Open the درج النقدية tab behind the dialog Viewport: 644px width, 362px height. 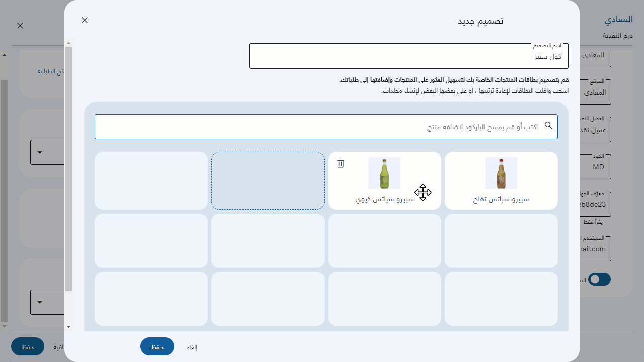coord(617,36)
